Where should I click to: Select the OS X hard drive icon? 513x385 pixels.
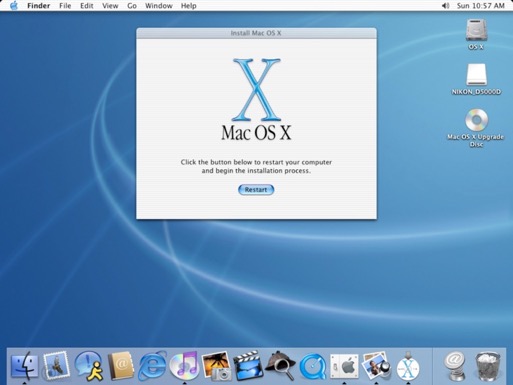coord(476,31)
